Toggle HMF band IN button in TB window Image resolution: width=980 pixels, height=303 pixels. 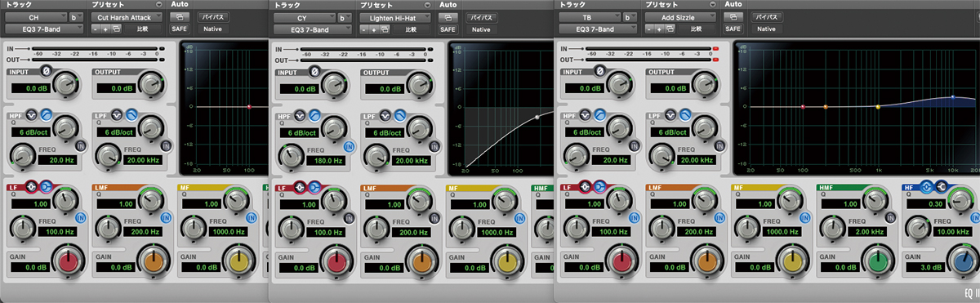[891, 218]
